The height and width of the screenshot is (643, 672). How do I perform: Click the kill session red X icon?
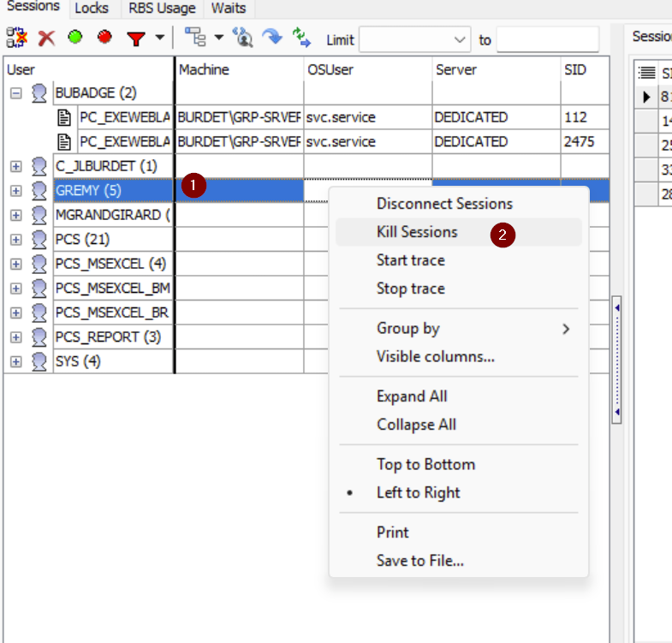coord(46,39)
